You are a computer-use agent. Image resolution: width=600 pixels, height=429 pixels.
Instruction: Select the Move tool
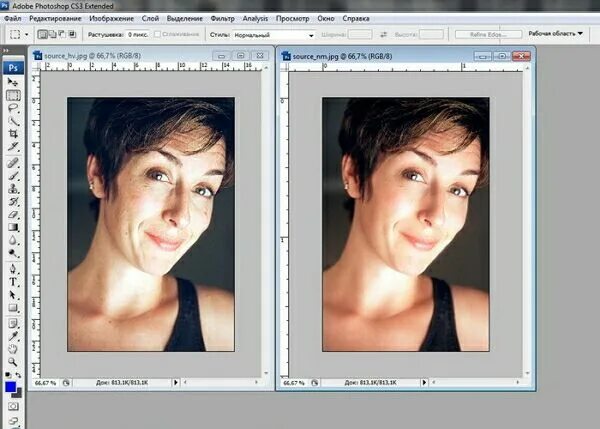pyautogui.click(x=13, y=82)
